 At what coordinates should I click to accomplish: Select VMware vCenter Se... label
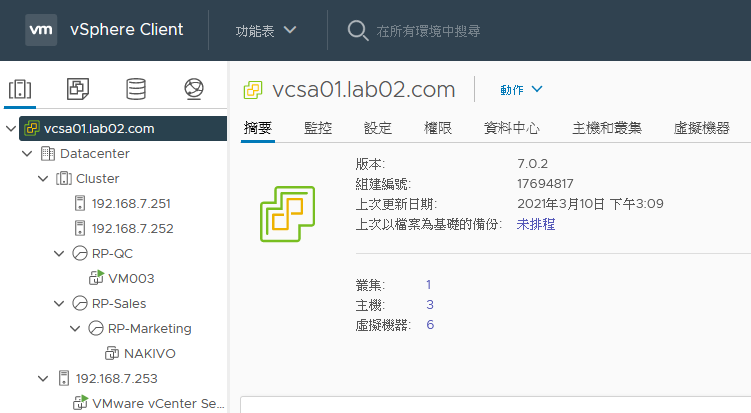pos(158,403)
